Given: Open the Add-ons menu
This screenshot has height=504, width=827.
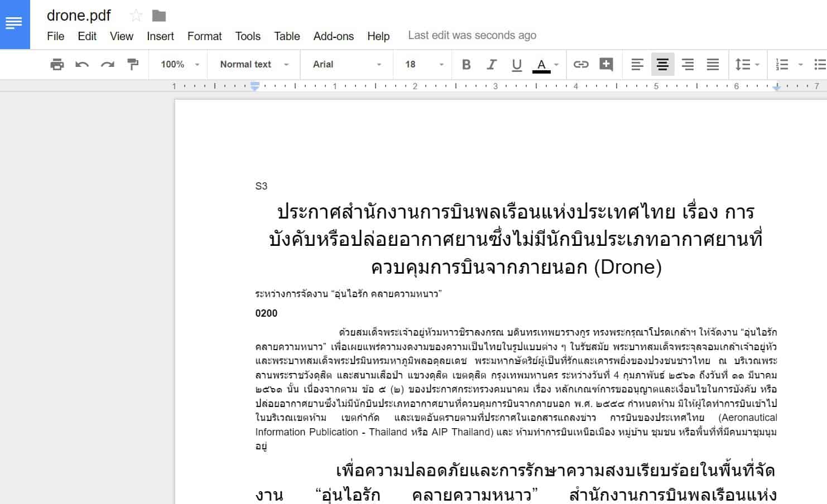Looking at the screenshot, I should click(x=333, y=36).
